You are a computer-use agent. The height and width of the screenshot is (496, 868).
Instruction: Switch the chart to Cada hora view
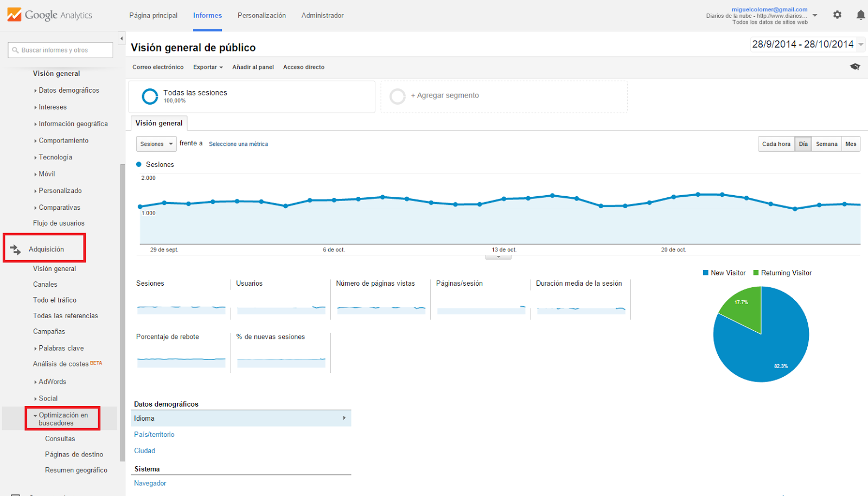776,144
